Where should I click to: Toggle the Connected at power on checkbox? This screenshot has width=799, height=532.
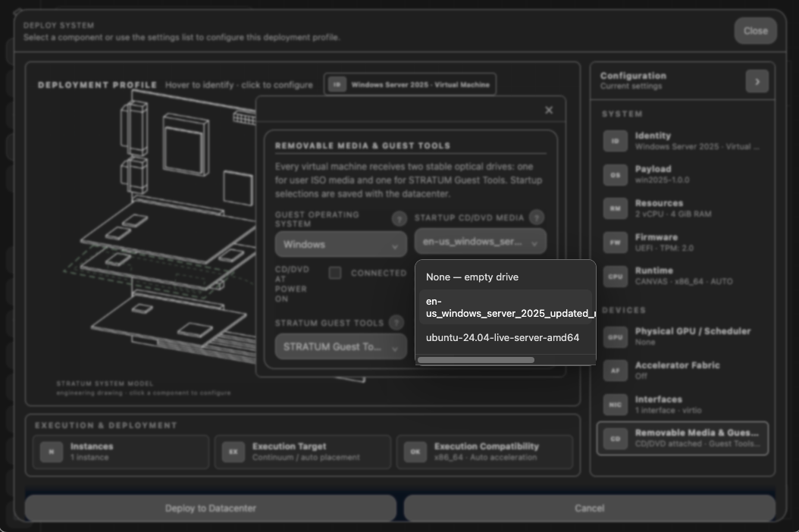tap(335, 273)
